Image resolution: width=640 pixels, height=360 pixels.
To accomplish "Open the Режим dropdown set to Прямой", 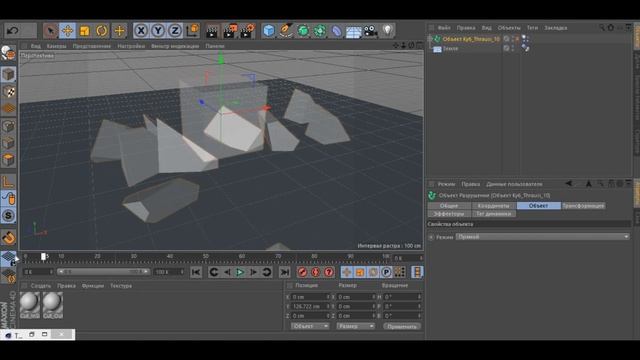I will click(x=542, y=237).
